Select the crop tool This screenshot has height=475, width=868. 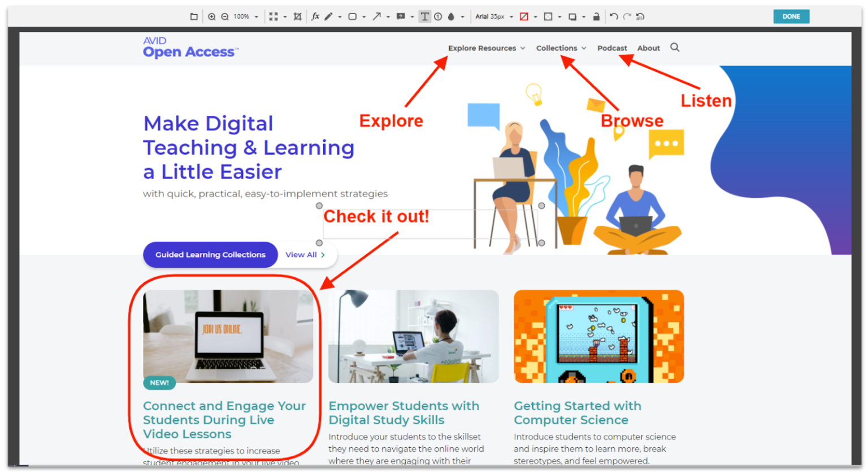(x=297, y=17)
